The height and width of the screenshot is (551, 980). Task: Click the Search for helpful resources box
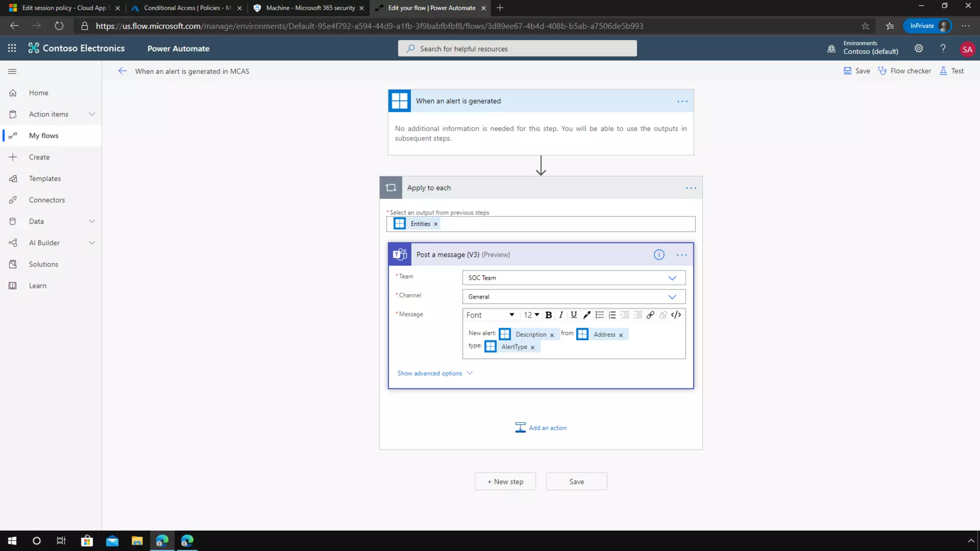(x=517, y=49)
